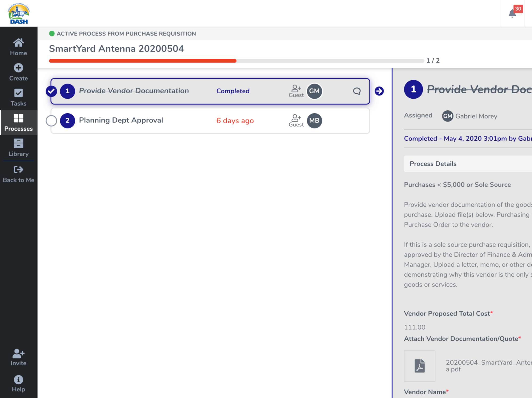532x398 pixels.
Task: Open the Invite icon in the sidebar
Action: [18, 353]
